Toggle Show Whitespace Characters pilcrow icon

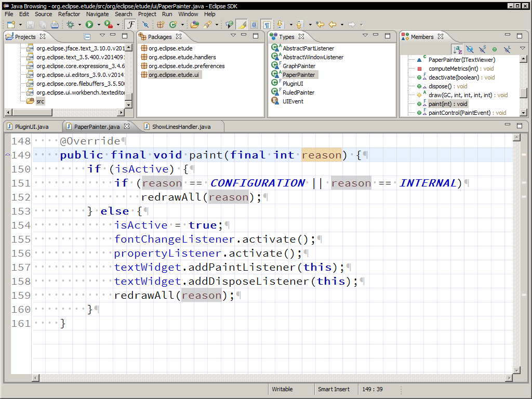[267, 24]
